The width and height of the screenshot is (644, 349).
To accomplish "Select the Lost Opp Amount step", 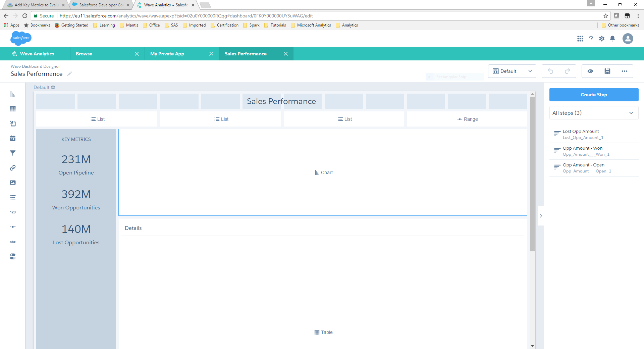I will pos(594,134).
